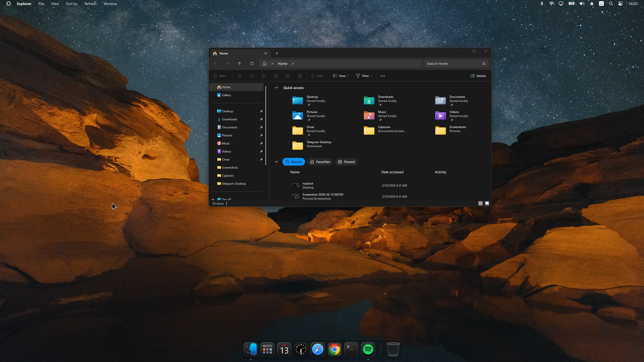Image resolution: width=644 pixels, height=362 pixels.
Task: Click the Gallery item in sidebar
Action: coord(226,95)
